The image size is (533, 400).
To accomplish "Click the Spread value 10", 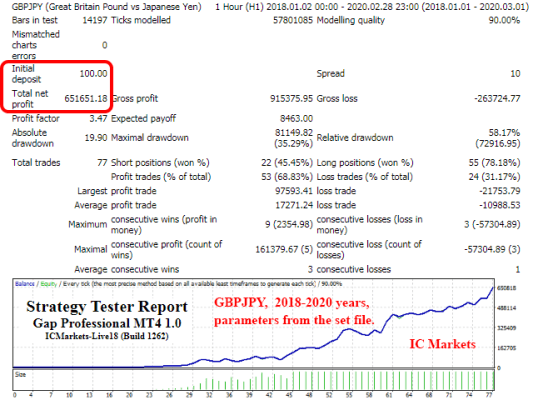I will (x=515, y=74).
